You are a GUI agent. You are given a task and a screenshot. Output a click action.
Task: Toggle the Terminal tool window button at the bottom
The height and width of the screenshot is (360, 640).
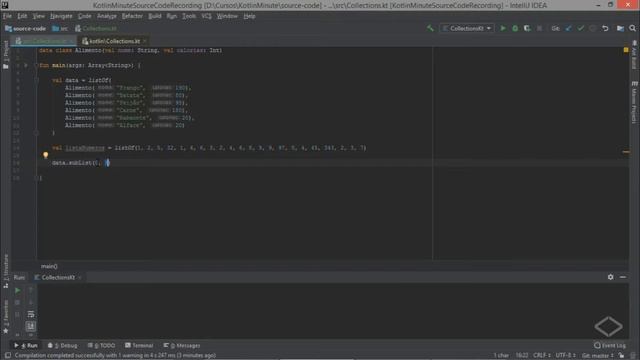[x=139, y=345]
